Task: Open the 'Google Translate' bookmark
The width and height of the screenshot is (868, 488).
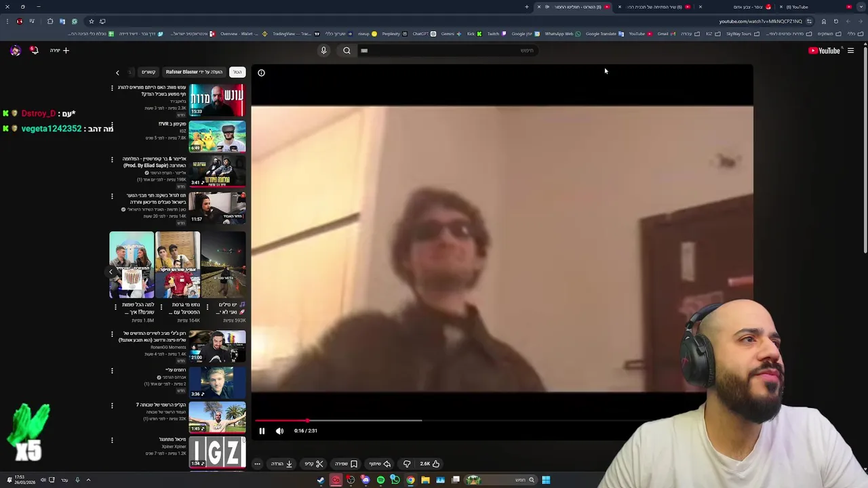Action: click(604, 33)
